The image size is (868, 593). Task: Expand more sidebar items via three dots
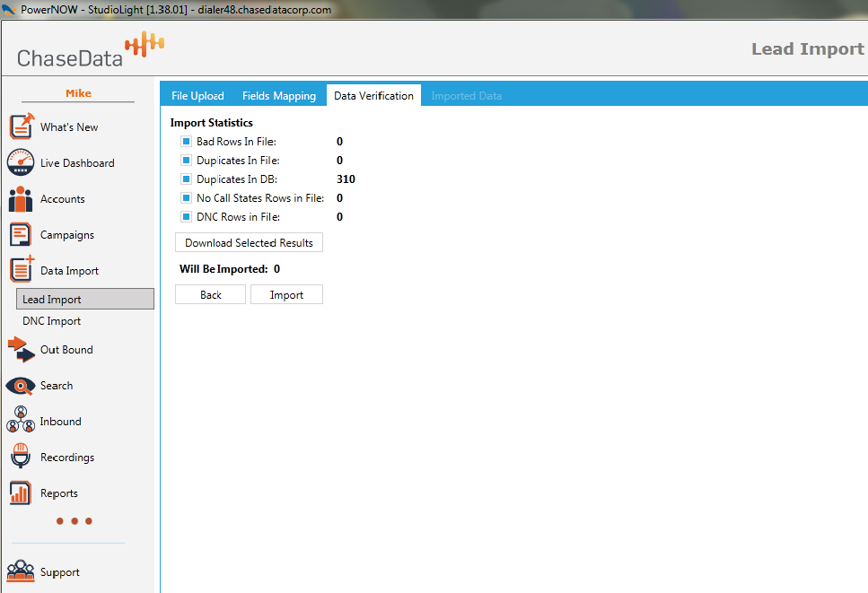pos(75,521)
